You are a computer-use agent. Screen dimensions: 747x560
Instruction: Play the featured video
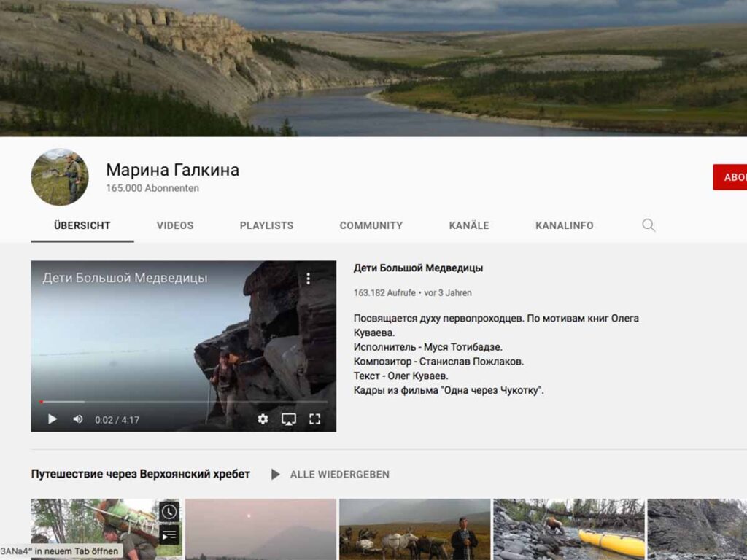point(53,419)
